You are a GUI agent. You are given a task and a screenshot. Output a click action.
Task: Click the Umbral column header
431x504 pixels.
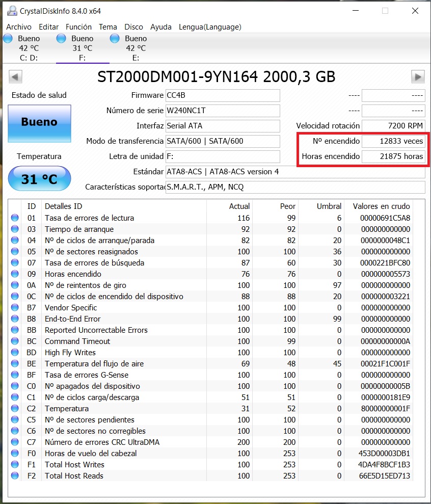tap(329, 206)
